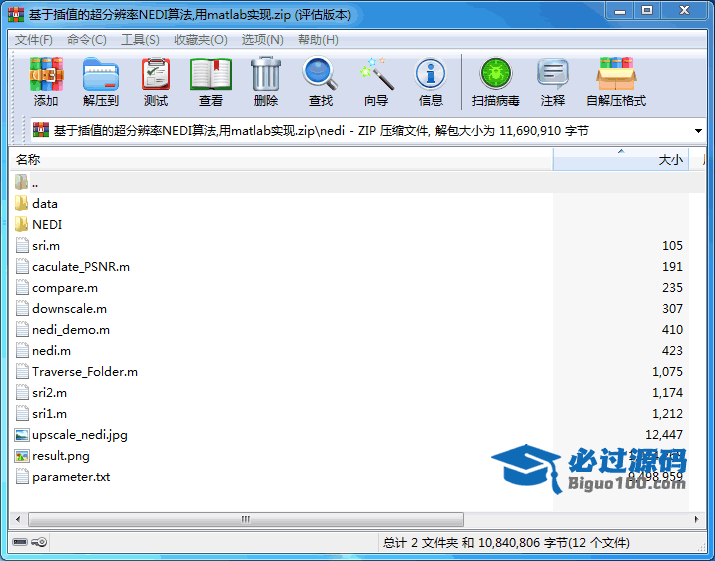
Task: Click the WinRAR title bar app icon
Action: [x=16, y=15]
